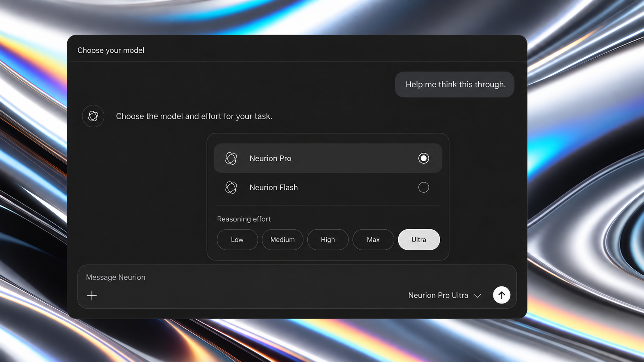The image size is (644, 362).
Task: Set reasoning effort to Low
Action: click(237, 240)
